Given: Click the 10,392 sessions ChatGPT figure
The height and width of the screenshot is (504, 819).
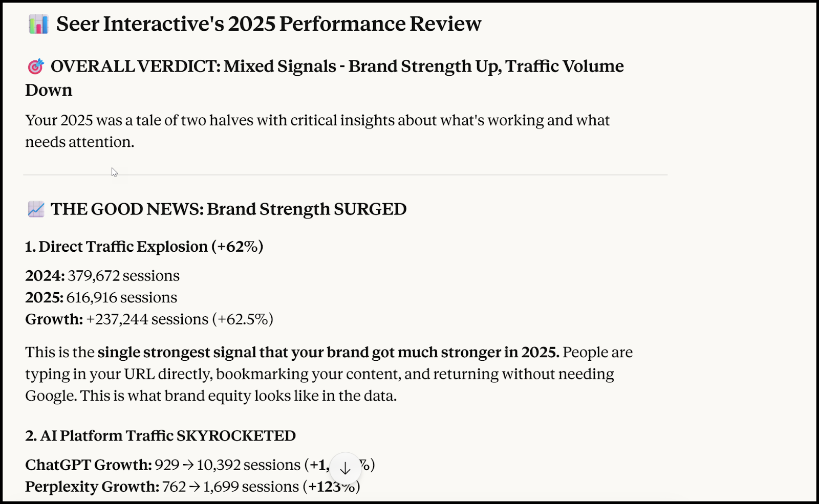Looking at the screenshot, I should (x=248, y=465).
